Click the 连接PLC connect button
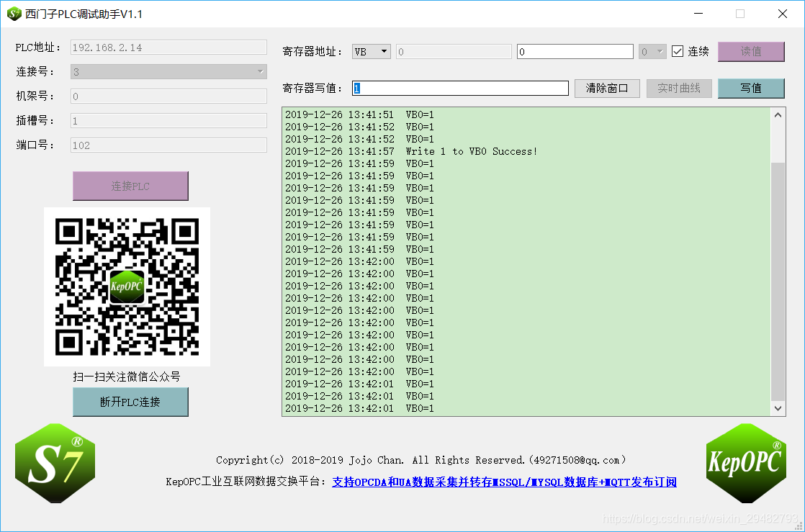Screen dimensions: 805x532 point(130,186)
